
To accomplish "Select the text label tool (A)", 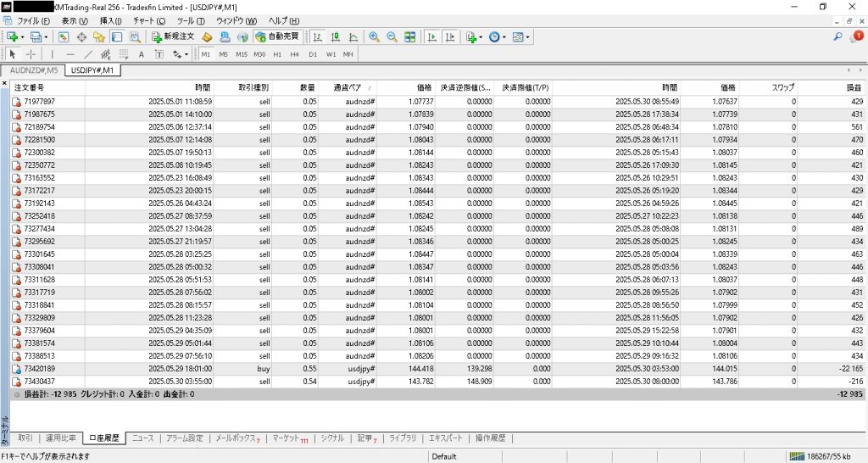I will click(141, 54).
